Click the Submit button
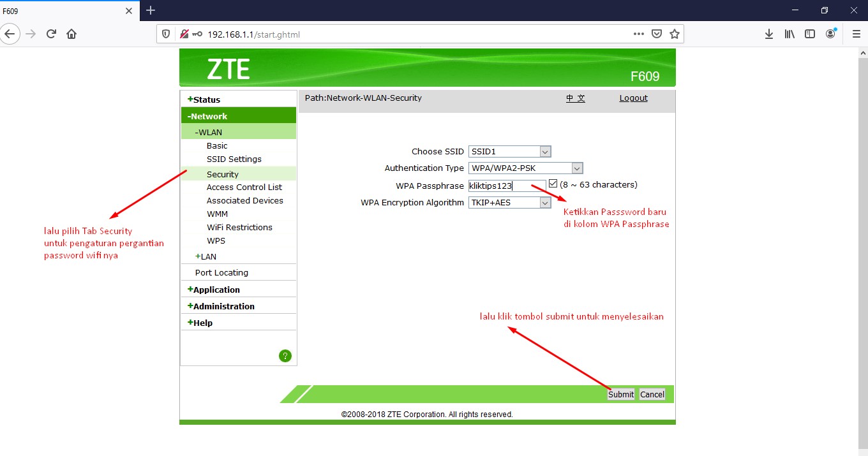 621,394
